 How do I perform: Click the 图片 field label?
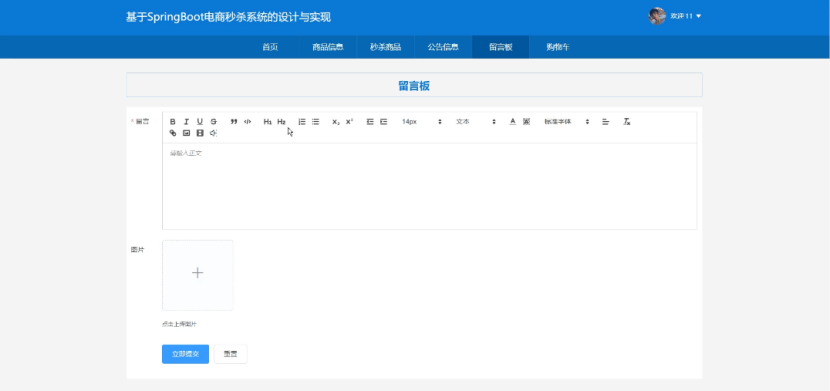coord(137,249)
